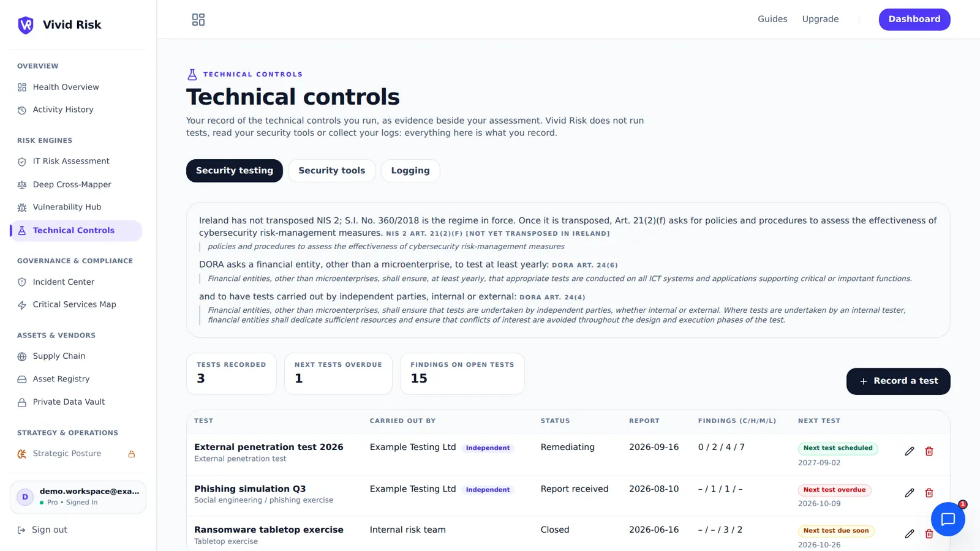Click the 'Internal risk team' cell
Screen dimensions: 980x551
coord(407,530)
